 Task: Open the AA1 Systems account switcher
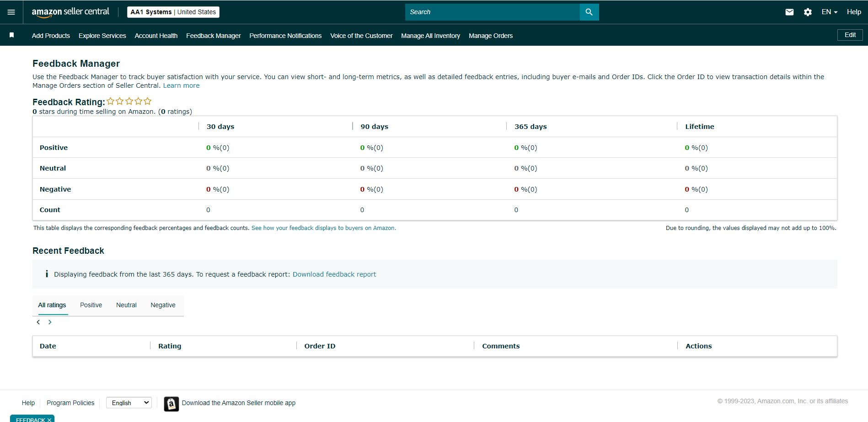click(173, 12)
